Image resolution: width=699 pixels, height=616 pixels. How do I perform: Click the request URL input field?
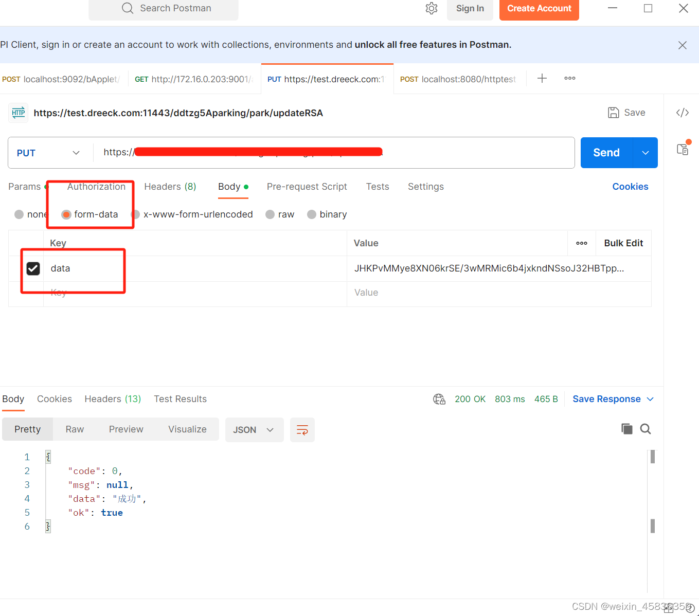(334, 153)
